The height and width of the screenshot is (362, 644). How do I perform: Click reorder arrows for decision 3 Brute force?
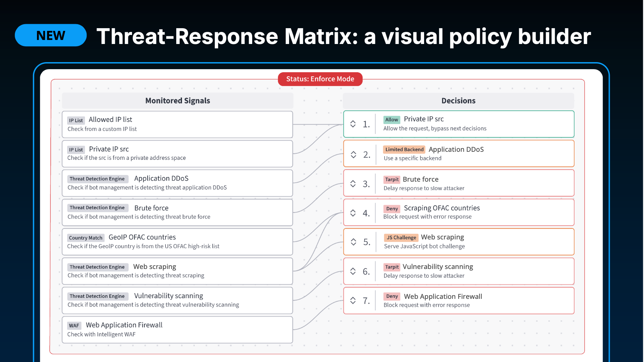pyautogui.click(x=353, y=184)
